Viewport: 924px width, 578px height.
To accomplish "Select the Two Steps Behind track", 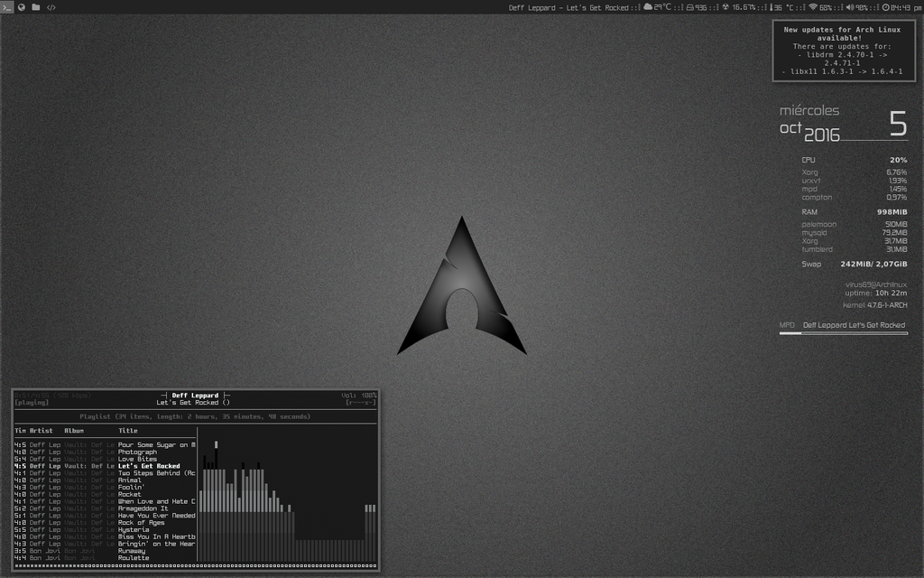I will (x=105, y=473).
